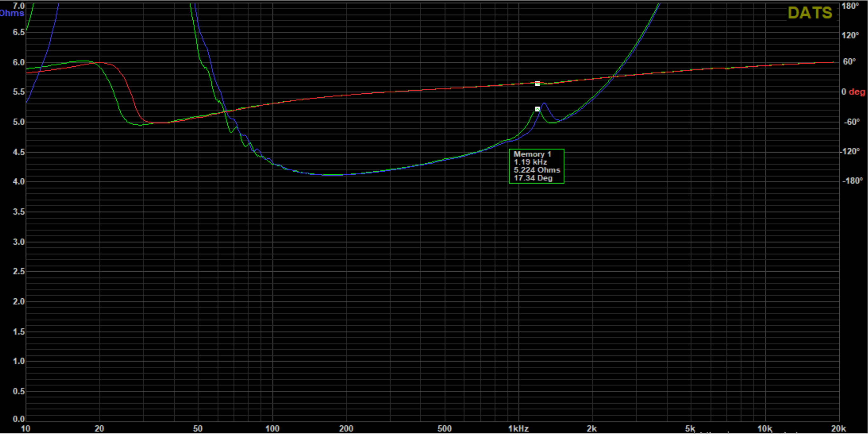The height and width of the screenshot is (434, 868).
Task: Click the "0.5" impedance axis label
Action: [18, 391]
